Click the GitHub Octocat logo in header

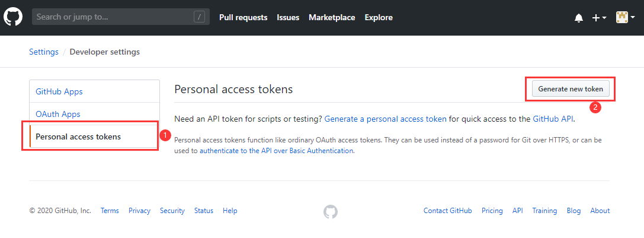point(13,17)
